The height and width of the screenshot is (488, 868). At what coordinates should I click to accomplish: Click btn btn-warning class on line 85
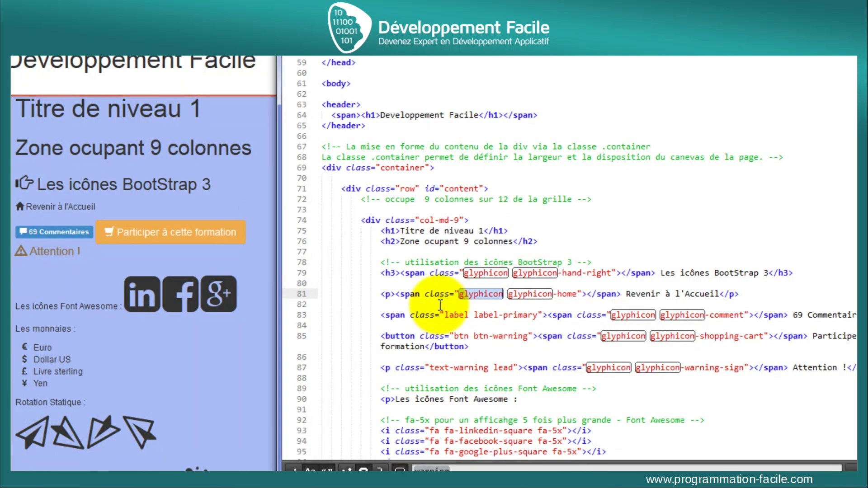(x=491, y=336)
